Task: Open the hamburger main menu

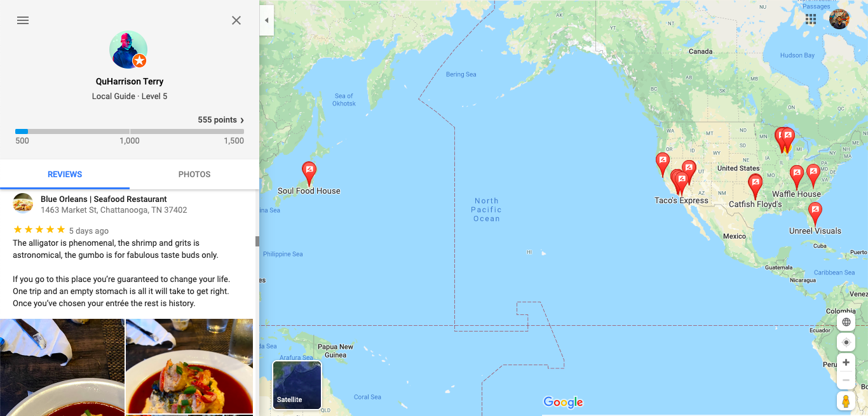Action: tap(23, 20)
